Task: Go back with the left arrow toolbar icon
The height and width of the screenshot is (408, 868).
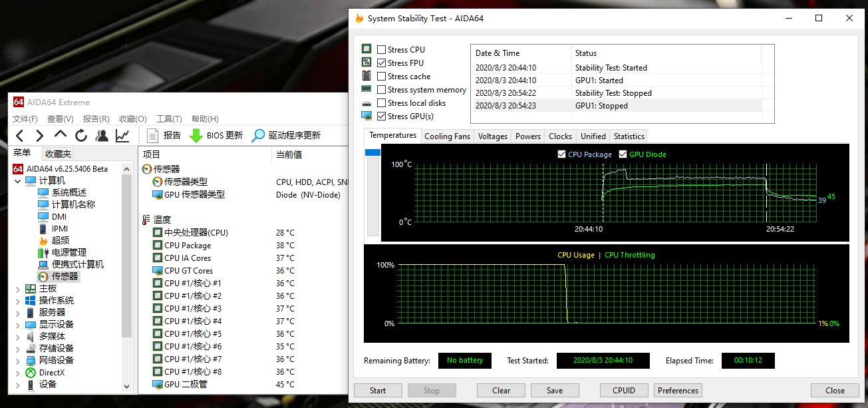Action: click(21, 135)
